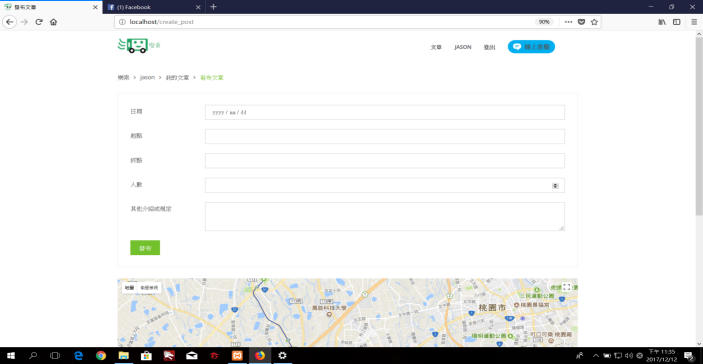
Task: Open the Action Center notifications icon
Action: click(689, 355)
